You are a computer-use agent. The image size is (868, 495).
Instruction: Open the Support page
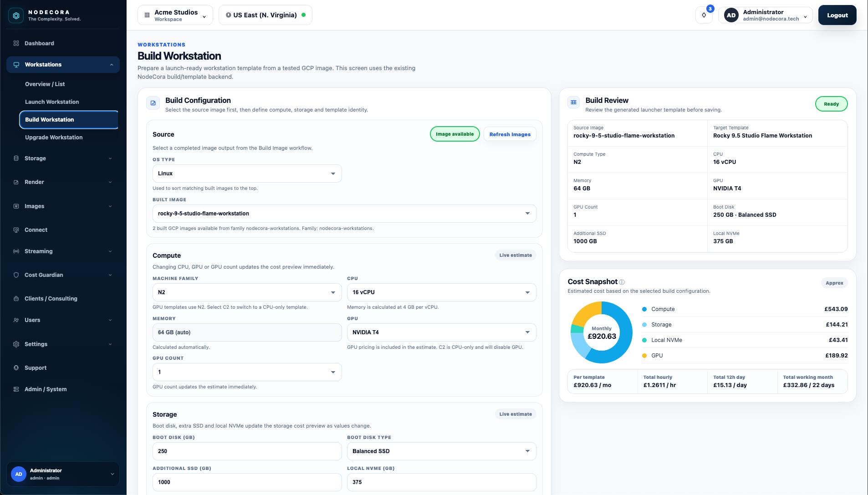(x=63, y=368)
